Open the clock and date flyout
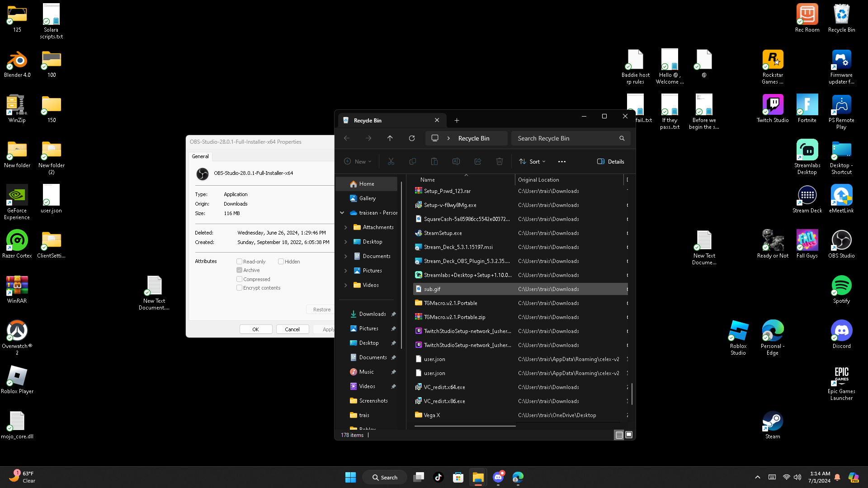The height and width of the screenshot is (488, 868). pos(819,477)
